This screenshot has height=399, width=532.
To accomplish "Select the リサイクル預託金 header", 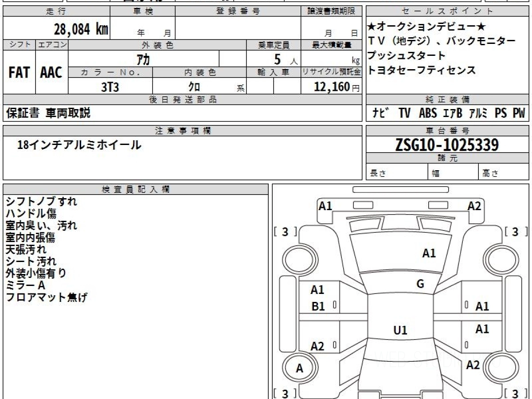I will 331,72.
